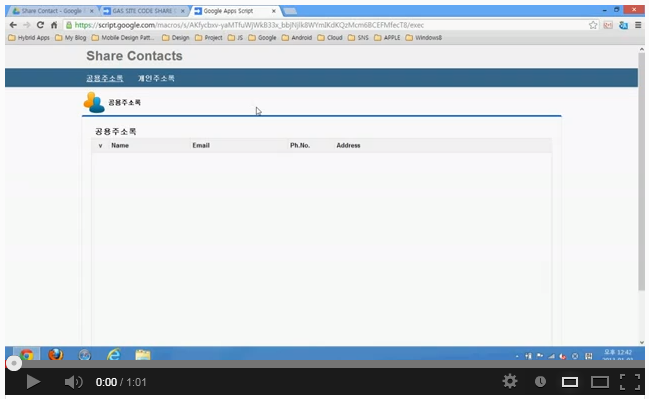Click network signal tray icon
Image resolution: width=649 pixels, height=399 pixels.
point(551,356)
